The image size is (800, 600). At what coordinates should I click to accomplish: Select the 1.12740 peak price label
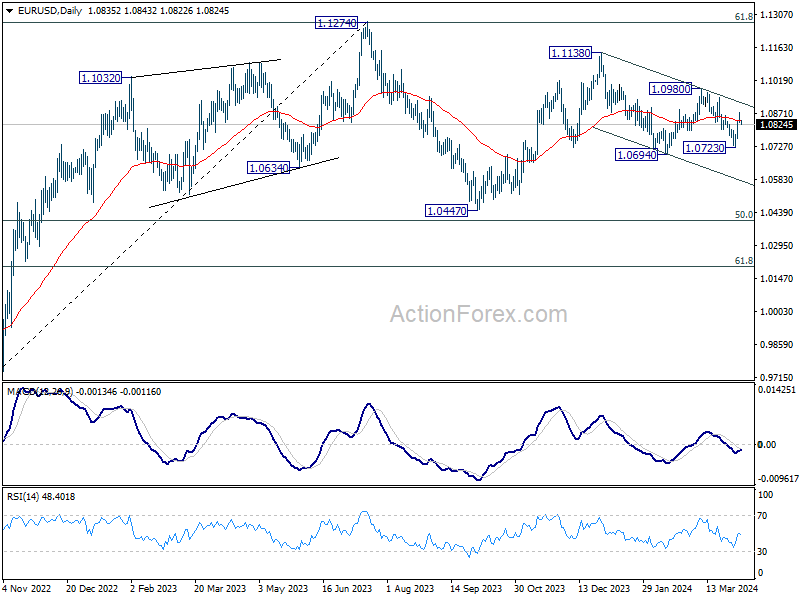pos(337,23)
